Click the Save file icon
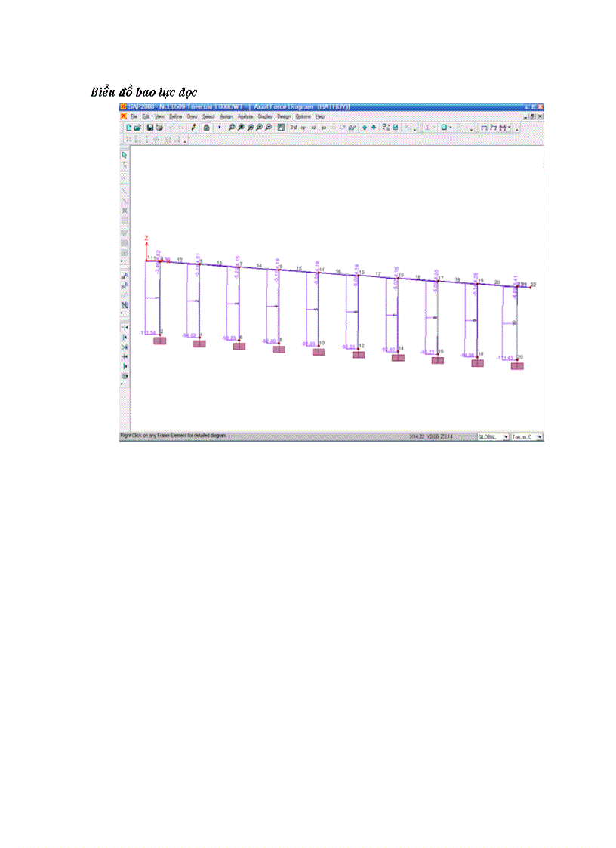Image resolution: width=616 pixels, height=848 pixels. tap(150, 128)
